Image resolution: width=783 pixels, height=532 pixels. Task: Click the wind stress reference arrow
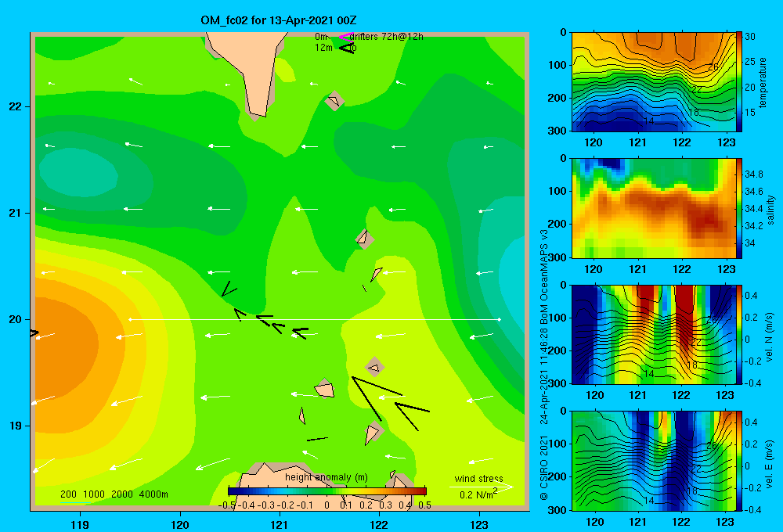[x=481, y=487]
